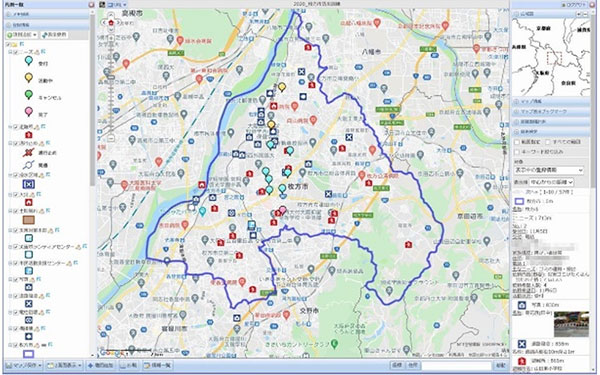Viewport: 600px width, 375px height.
Task: Click the photo thumbnail in the results list
Action: pos(571,324)
